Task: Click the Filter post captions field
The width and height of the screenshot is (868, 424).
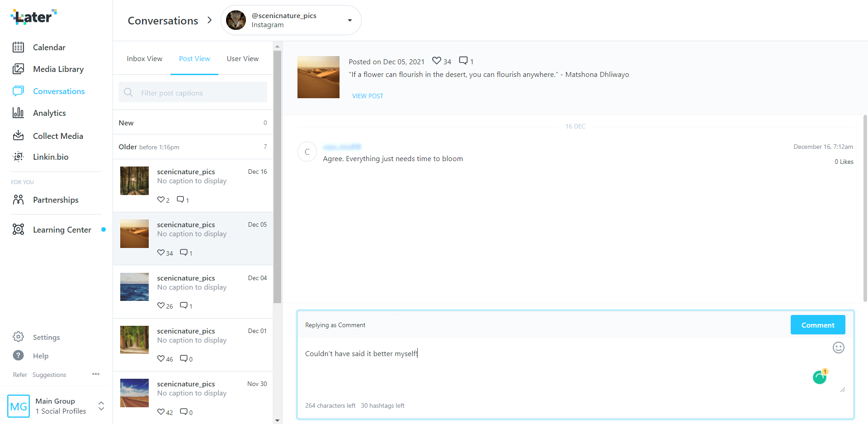Action: click(x=193, y=92)
